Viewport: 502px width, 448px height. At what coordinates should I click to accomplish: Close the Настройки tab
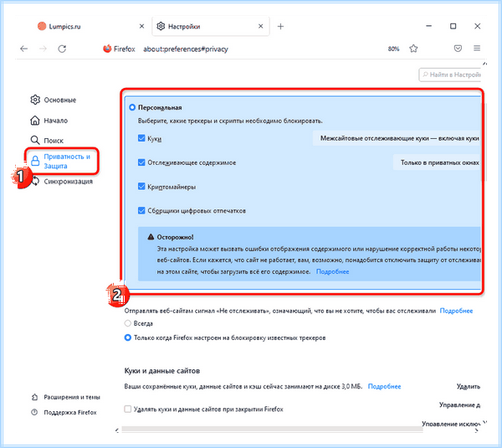260,26
